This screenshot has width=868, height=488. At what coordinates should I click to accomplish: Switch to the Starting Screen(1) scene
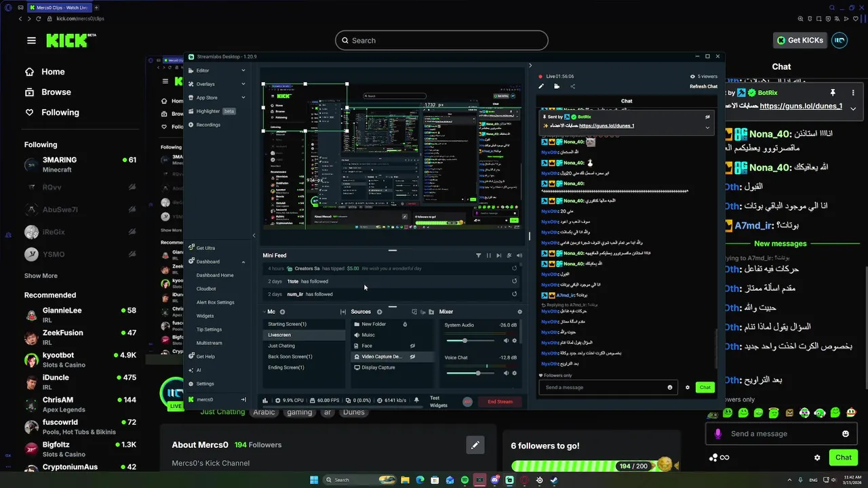point(304,324)
